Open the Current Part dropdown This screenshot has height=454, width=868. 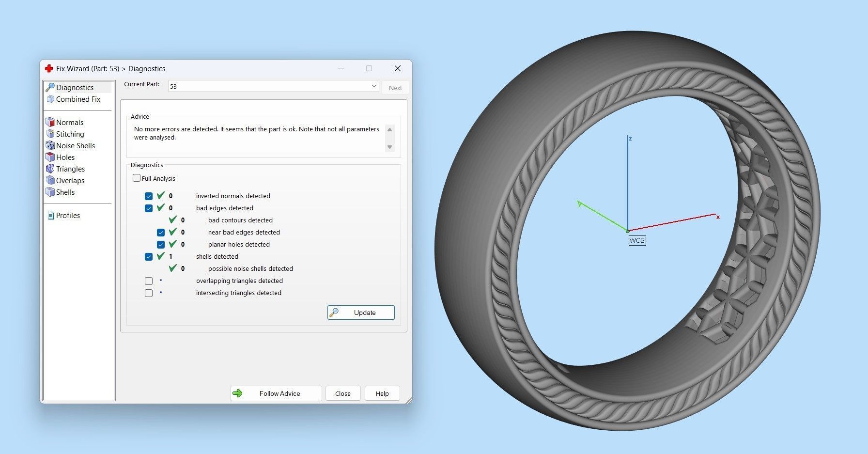pos(273,86)
